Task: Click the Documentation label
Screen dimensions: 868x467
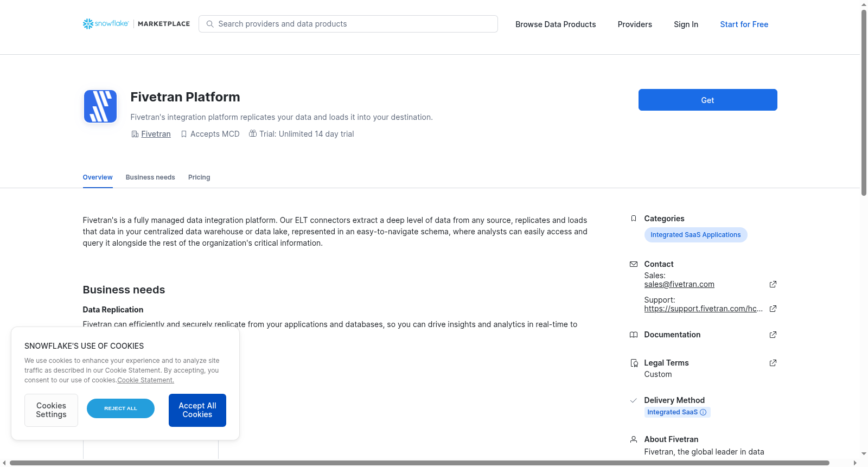Action: (672, 335)
